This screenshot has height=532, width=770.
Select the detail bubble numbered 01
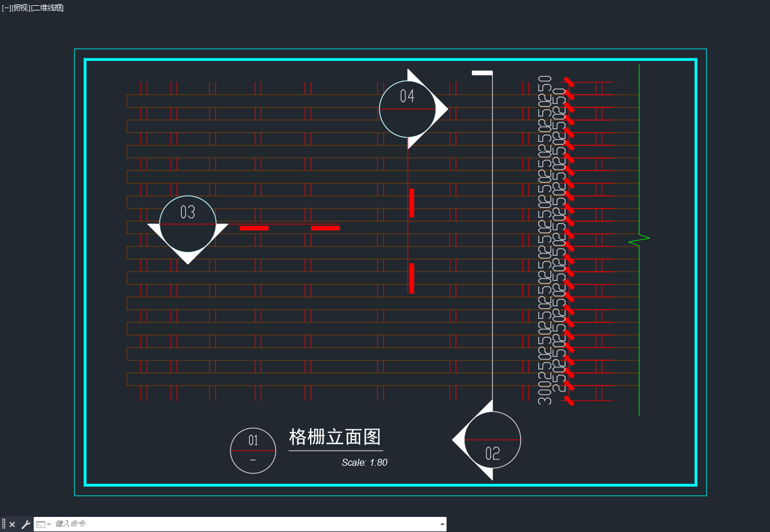[x=253, y=451]
